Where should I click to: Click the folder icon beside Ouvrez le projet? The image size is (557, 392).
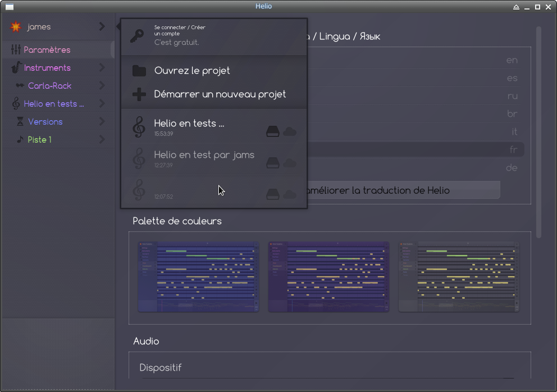139,71
